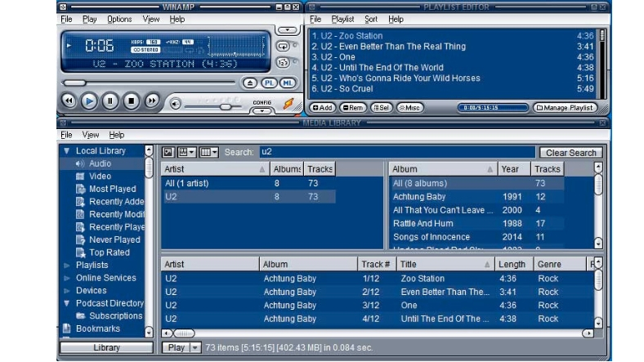Viewport: 644px width, 362px height.
Task: Select the Audio item icon in library tree
Action: pos(80,163)
